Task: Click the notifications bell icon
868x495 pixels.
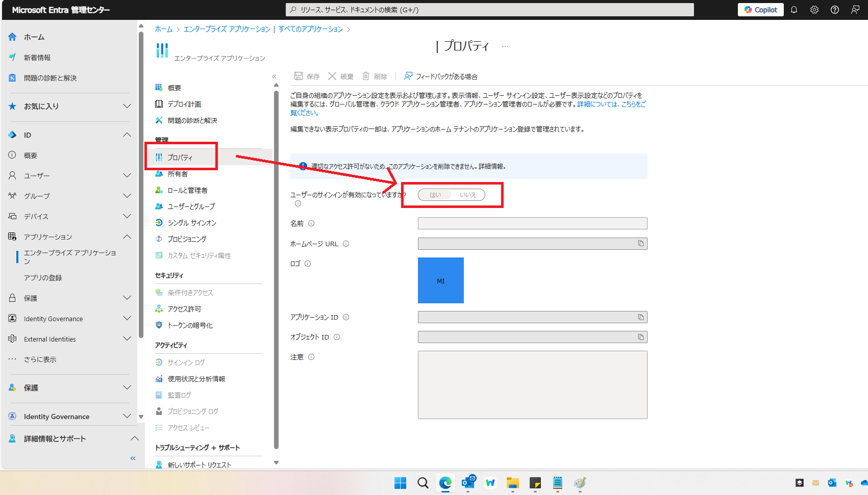Action: [x=794, y=10]
